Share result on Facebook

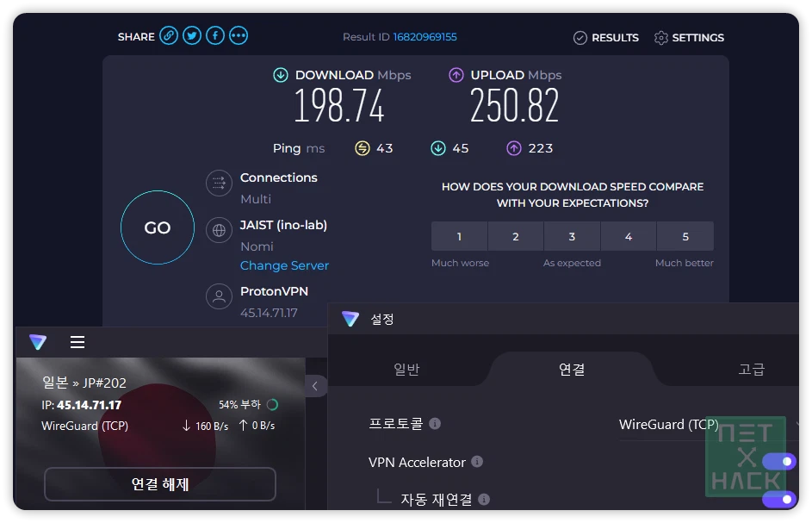(215, 36)
